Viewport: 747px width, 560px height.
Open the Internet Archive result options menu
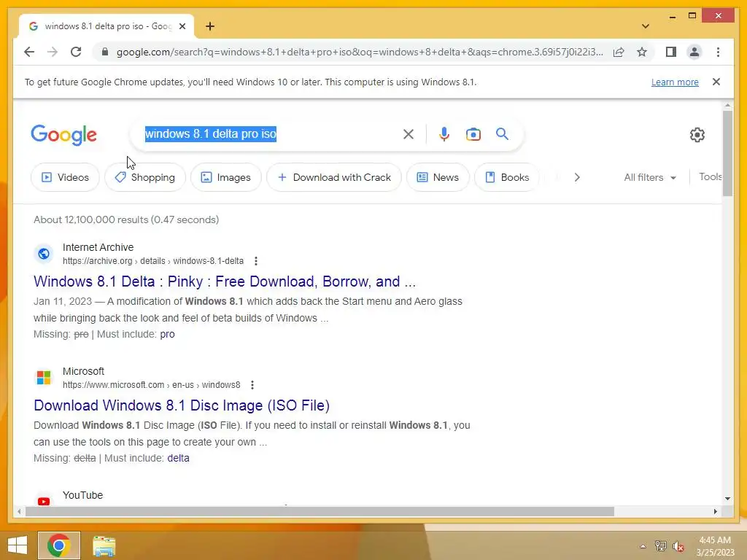256,261
